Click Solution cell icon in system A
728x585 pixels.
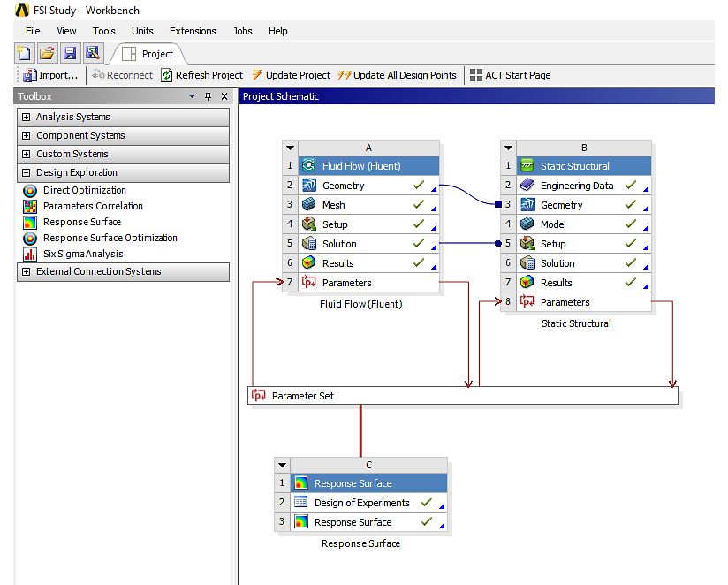pyautogui.click(x=308, y=244)
